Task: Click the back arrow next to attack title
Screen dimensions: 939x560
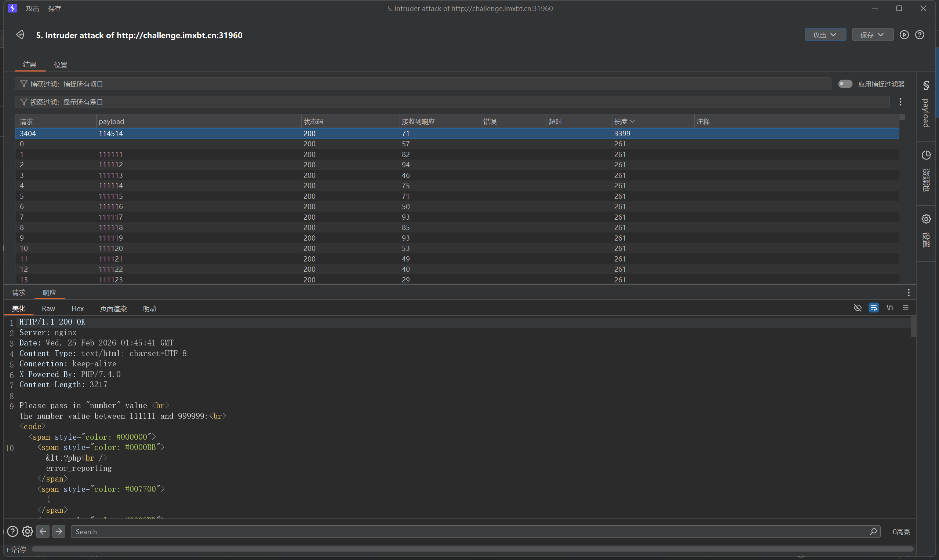Action: [20, 35]
